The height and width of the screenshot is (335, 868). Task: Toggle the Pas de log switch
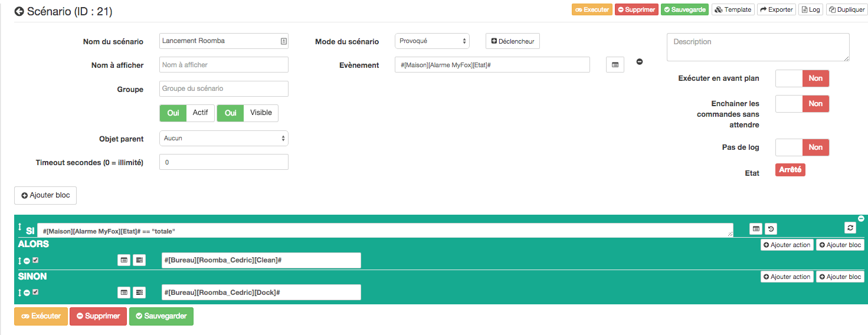(x=802, y=147)
